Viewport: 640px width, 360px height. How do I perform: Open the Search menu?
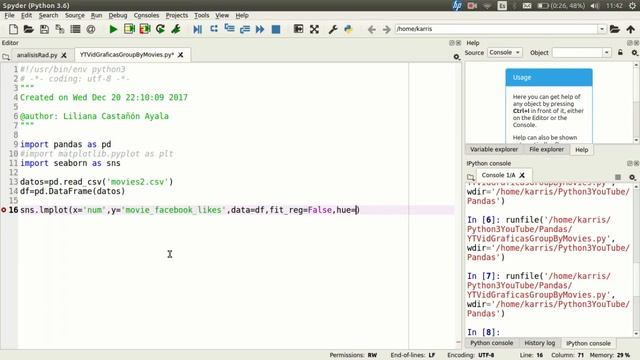[x=49, y=15]
